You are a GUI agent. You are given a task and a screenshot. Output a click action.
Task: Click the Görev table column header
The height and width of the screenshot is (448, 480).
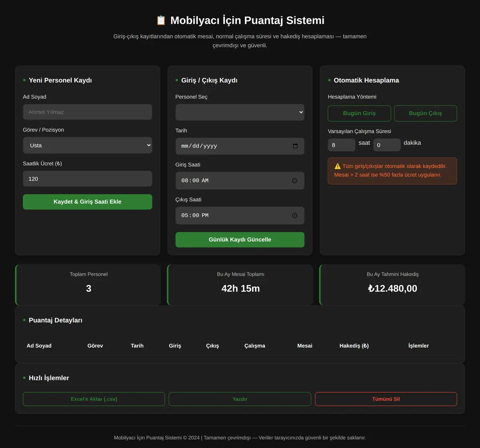95,346
